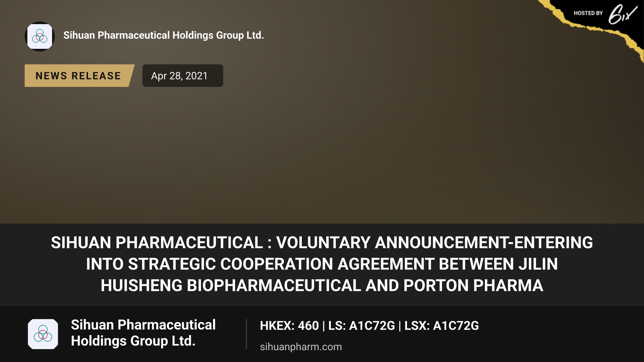Click headline line starting SIHUAN PHARMACEUTICAL
The image size is (644, 362).
click(x=322, y=242)
